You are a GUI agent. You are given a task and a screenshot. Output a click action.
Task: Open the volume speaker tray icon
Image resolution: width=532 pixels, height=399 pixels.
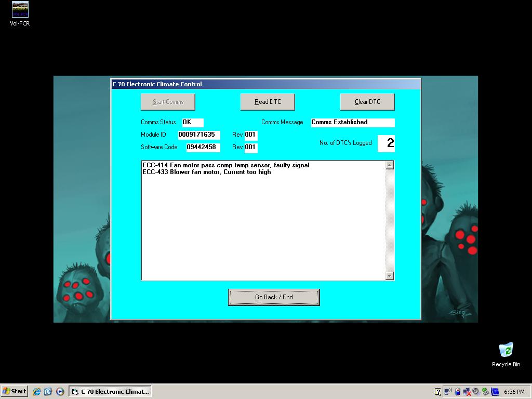pyautogui.click(x=476, y=392)
